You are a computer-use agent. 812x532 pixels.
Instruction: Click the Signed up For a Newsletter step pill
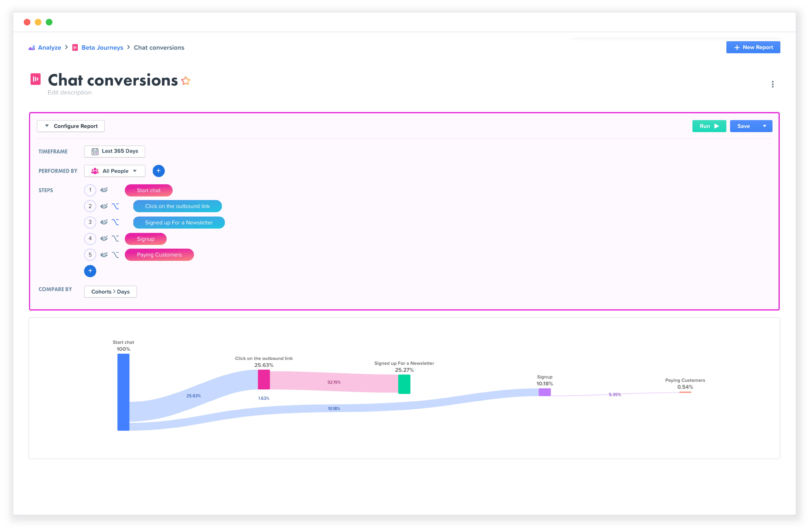(x=179, y=223)
